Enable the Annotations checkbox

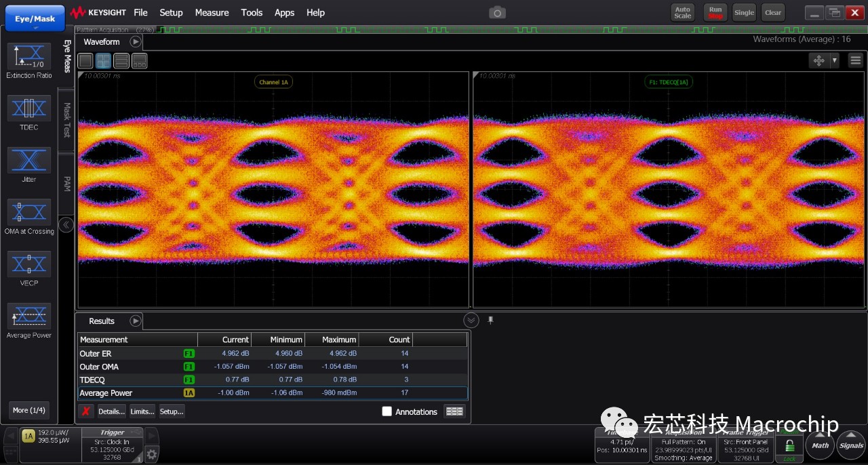pos(387,411)
